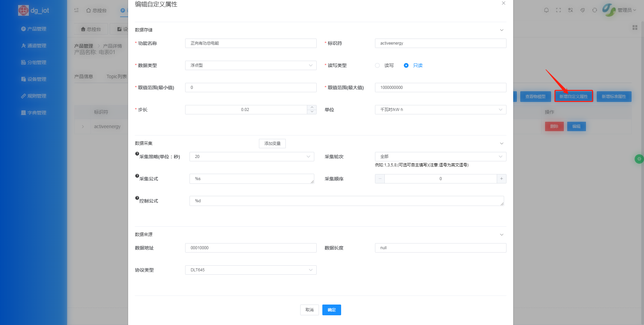Select 字典管理 in the sidebar
Image resolution: width=644 pixels, height=325 pixels.
[x=36, y=112]
